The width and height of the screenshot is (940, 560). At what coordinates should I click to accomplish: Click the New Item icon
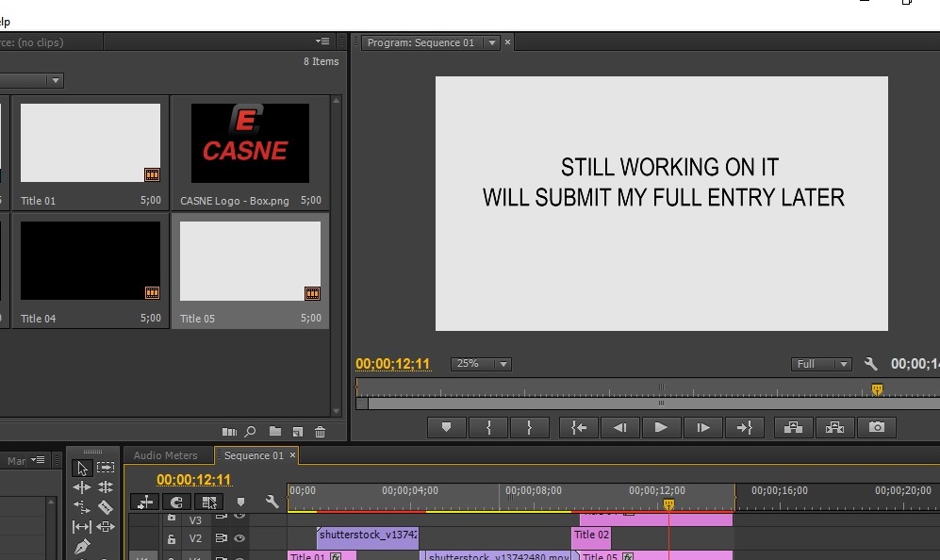(297, 432)
